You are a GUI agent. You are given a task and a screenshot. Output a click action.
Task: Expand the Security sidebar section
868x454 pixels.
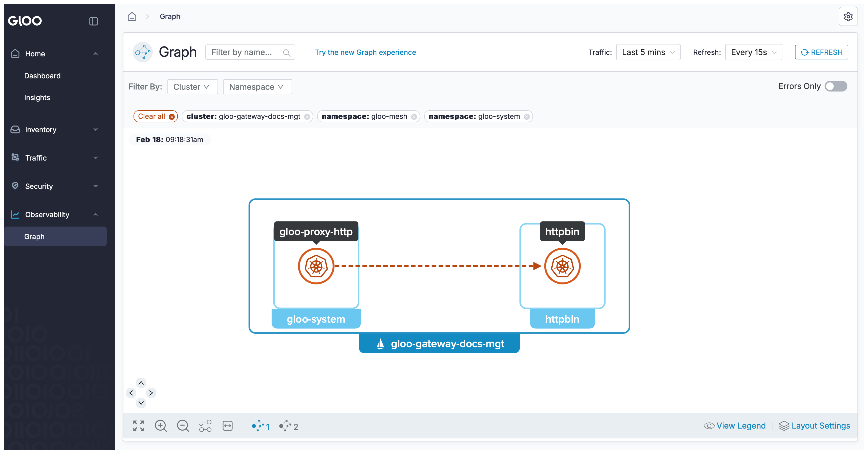pyautogui.click(x=95, y=186)
